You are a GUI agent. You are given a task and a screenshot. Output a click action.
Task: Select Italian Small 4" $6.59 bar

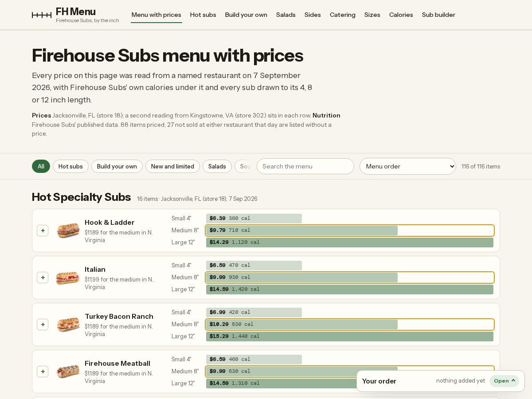pyautogui.click(x=254, y=266)
